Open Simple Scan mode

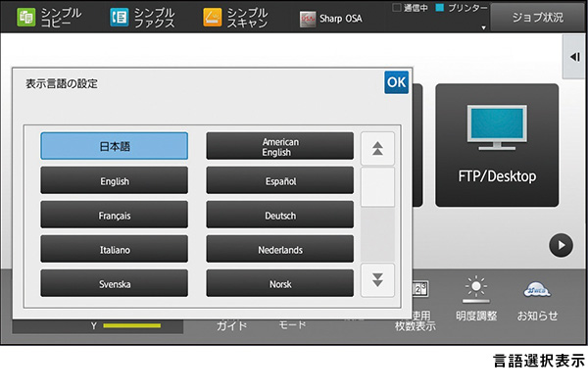tap(235, 16)
